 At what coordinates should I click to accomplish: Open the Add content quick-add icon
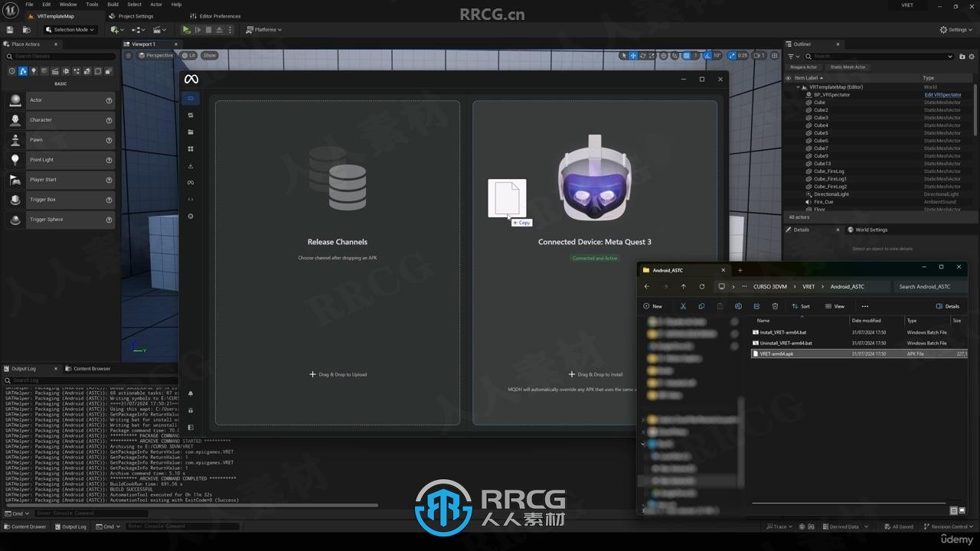pyautogui.click(x=115, y=30)
